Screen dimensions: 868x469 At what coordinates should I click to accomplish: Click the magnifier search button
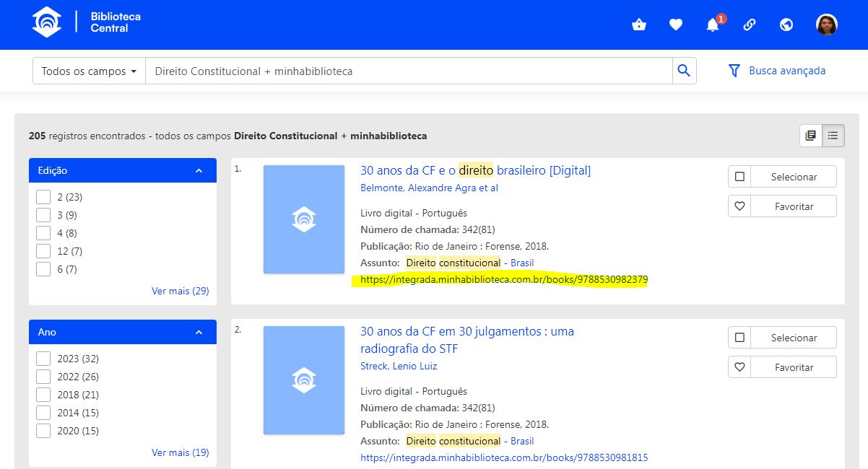click(x=684, y=71)
